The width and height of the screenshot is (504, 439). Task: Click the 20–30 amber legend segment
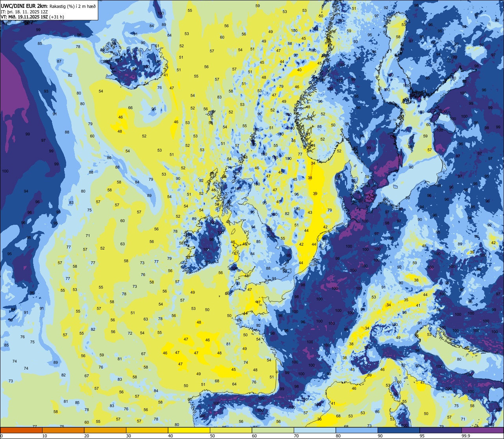(105, 430)
